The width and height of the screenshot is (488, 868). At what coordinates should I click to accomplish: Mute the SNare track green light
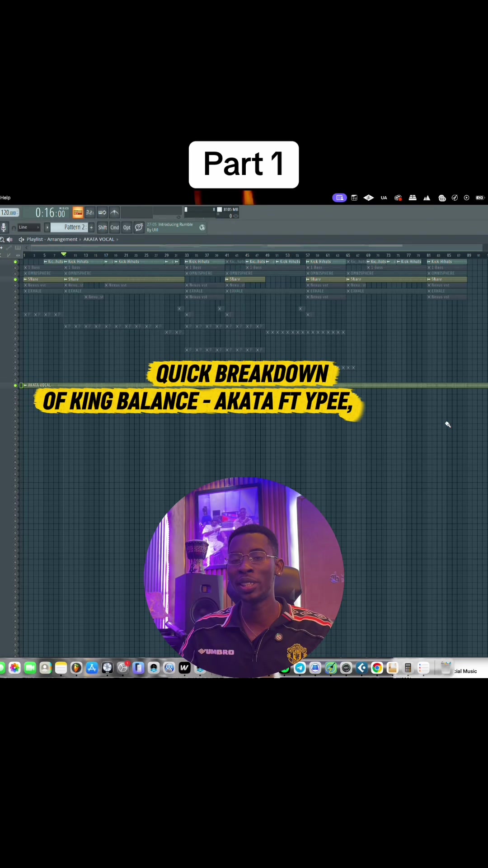15,279
